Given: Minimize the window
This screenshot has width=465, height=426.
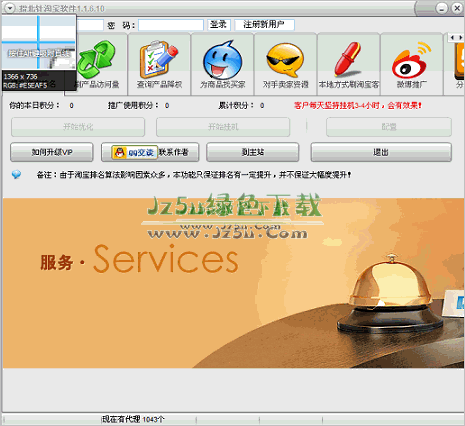Looking at the screenshot, I should click(442, 8).
